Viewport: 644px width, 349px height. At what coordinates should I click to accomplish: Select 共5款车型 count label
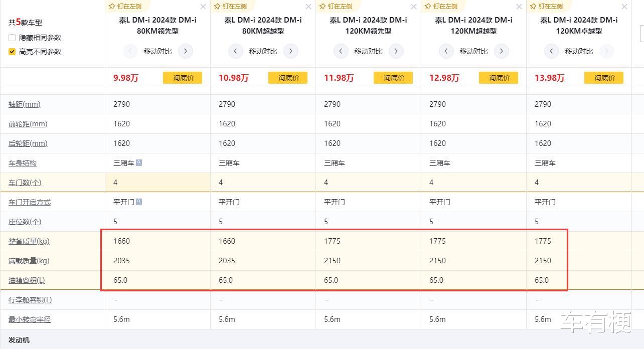pyautogui.click(x=26, y=22)
